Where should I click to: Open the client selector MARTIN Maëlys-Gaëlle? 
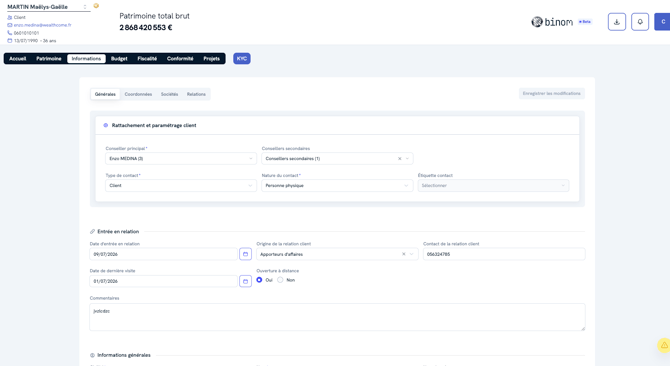[x=49, y=7]
